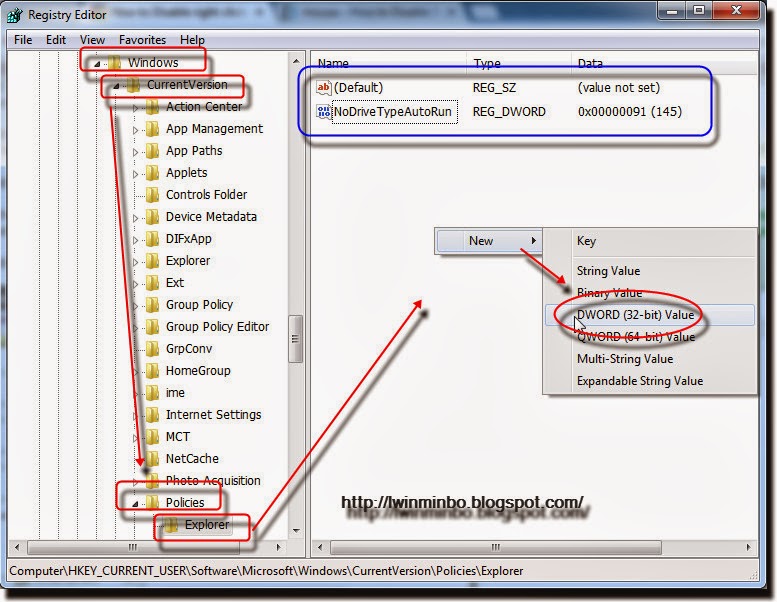This screenshot has width=777, height=602.
Task: Click the Internet Settings folder icon
Action: click(152, 415)
